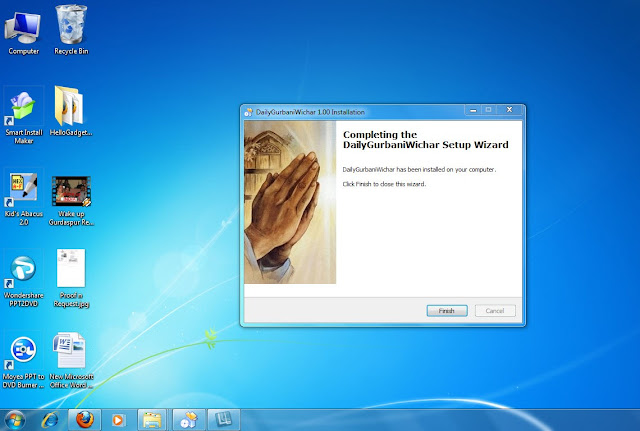
Task: Open the Computer desktop icon
Action: click(x=23, y=33)
